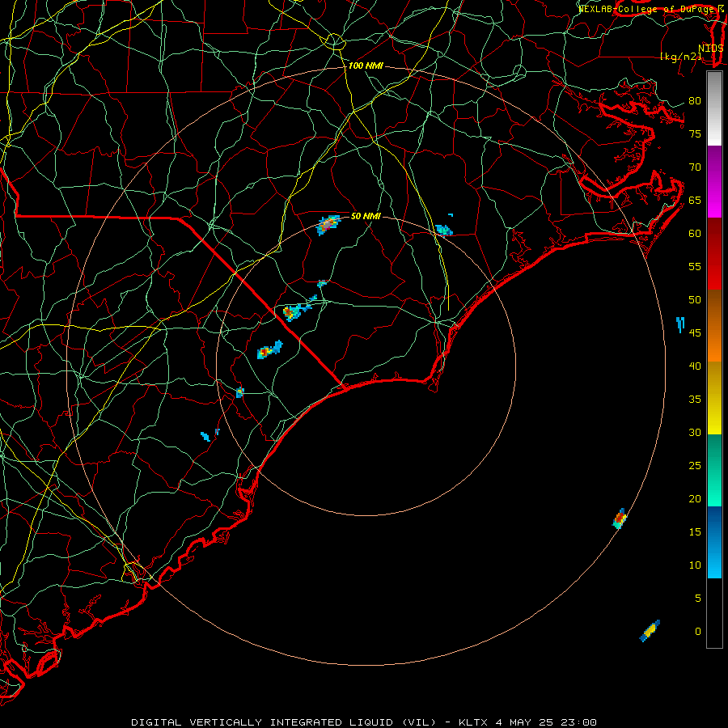Click the 50 NMI range ring label
The width and height of the screenshot is (728, 728).
366,216
